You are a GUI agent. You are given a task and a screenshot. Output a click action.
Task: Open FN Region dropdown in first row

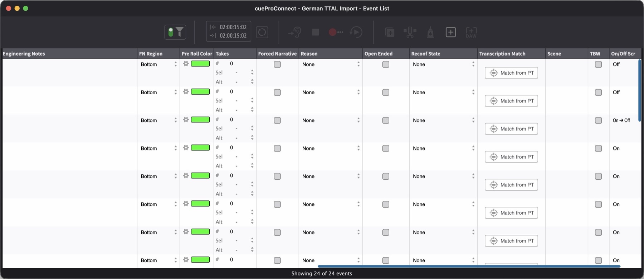coord(158,64)
